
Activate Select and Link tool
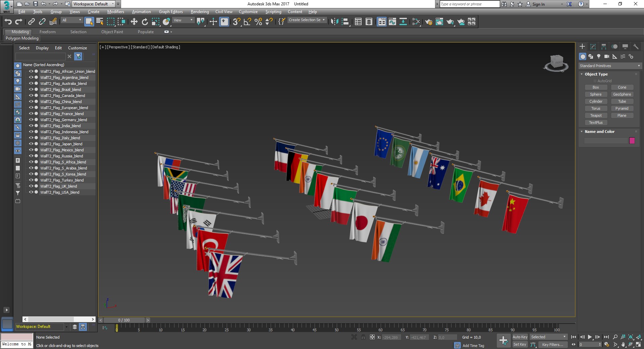click(31, 22)
